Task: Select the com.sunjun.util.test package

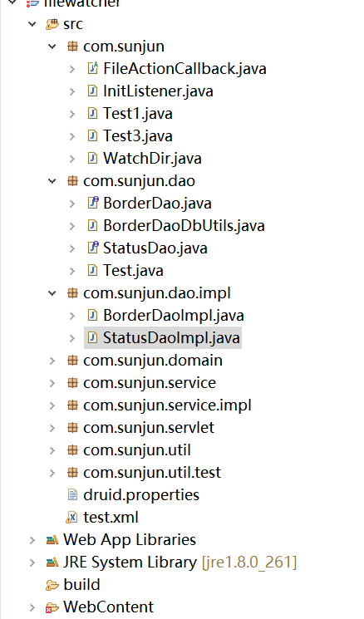Action: (152, 473)
